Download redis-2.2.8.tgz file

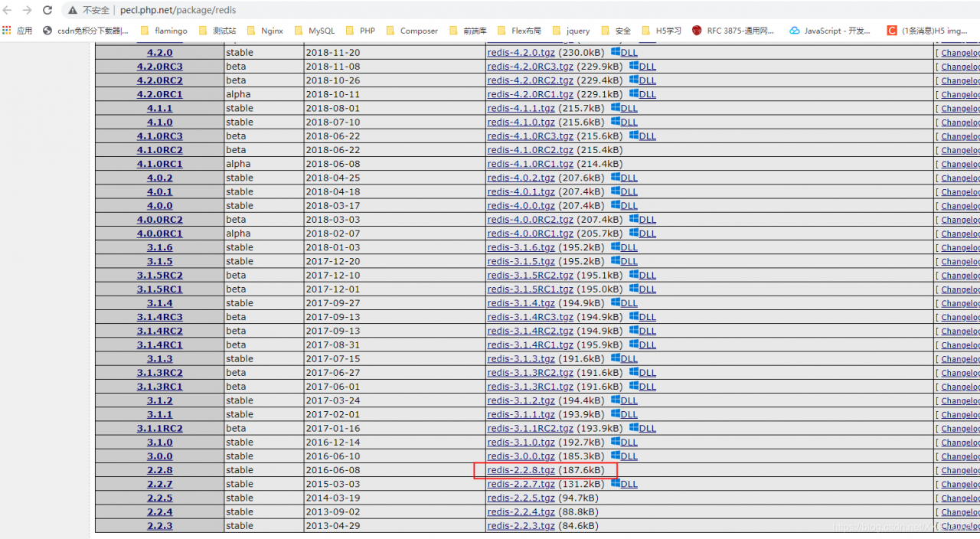tap(521, 470)
